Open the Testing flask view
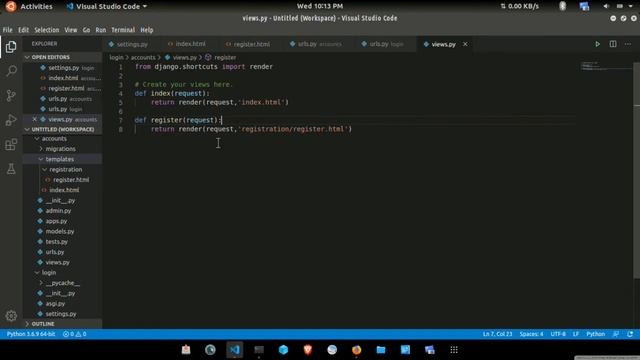Screen dimensions: 640x360 tap(11, 169)
